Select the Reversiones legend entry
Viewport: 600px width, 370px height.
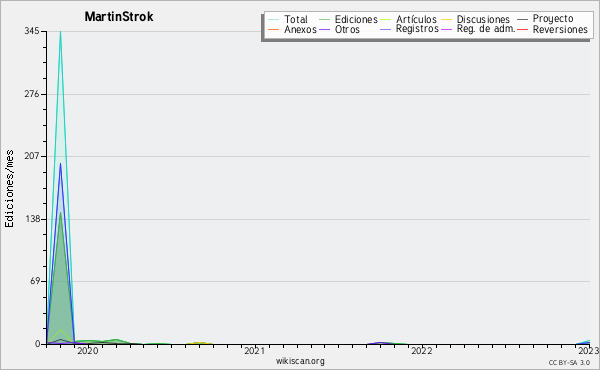(x=560, y=29)
